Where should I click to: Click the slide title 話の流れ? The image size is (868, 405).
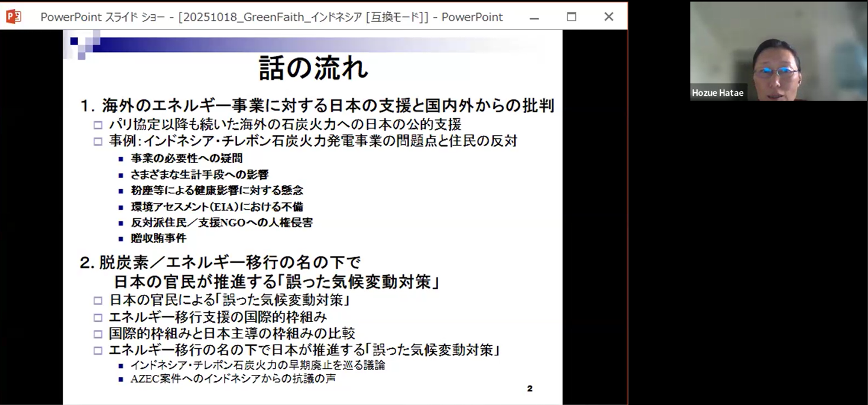pyautogui.click(x=313, y=69)
